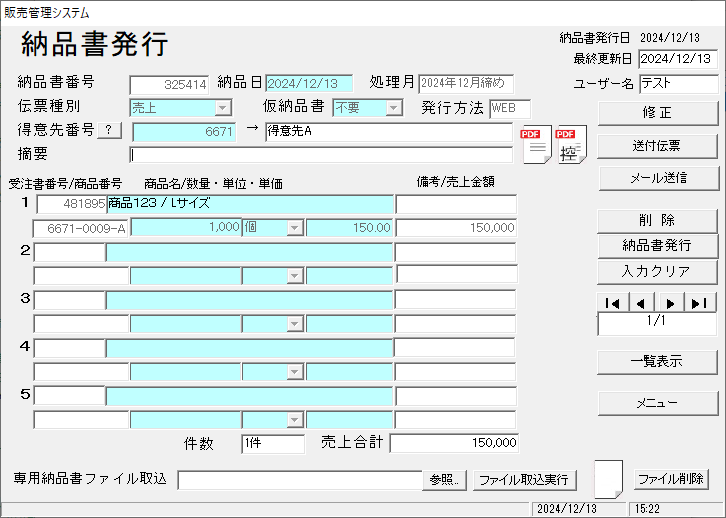726x518 pixels.
Task: Issue the delivery note with 納品書発行 button
Action: 658,246
